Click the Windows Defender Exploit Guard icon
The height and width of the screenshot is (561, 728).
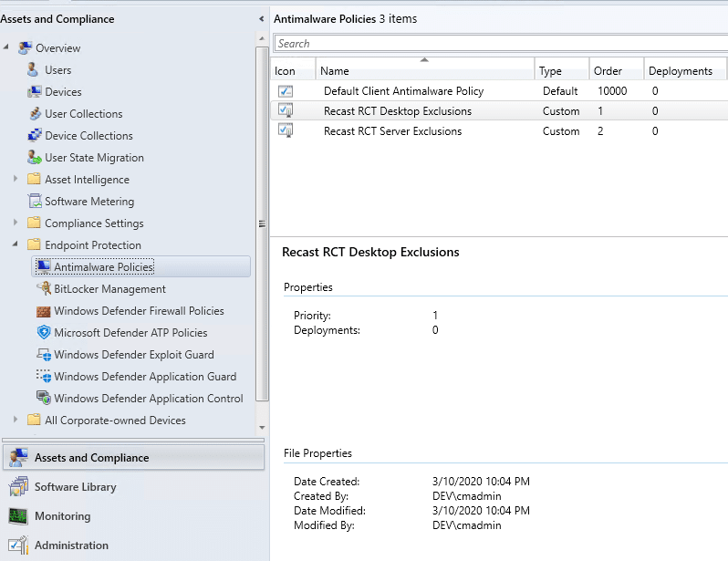click(x=44, y=355)
